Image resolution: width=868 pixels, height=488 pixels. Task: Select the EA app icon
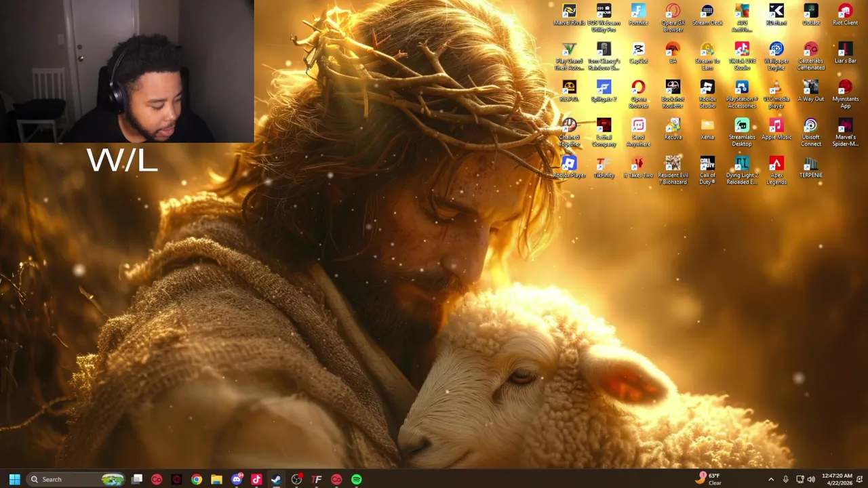673,54
